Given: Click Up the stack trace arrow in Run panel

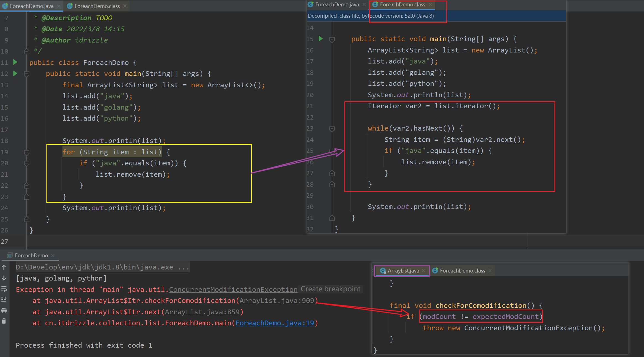Looking at the screenshot, I should pos(4,267).
